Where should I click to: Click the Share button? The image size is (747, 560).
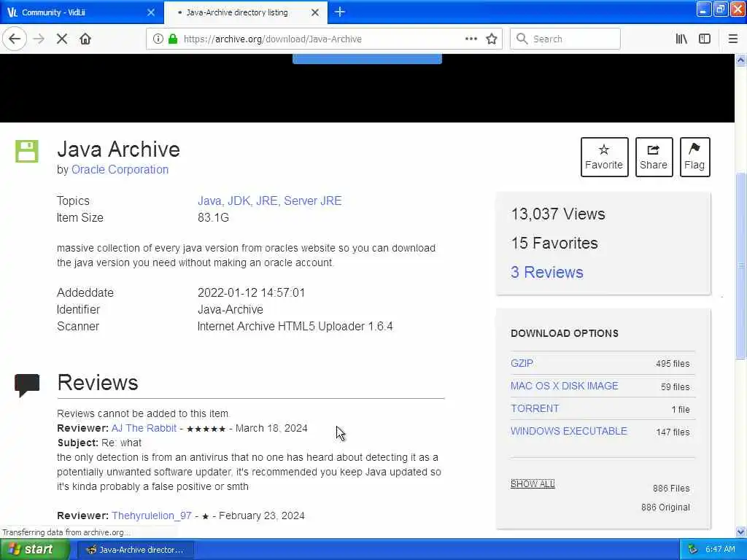654,157
